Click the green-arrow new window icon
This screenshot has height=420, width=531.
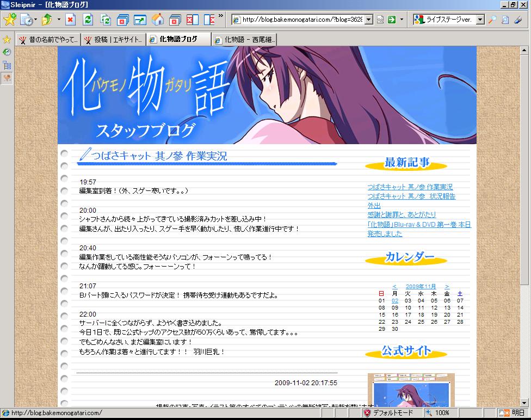[x=140, y=20]
